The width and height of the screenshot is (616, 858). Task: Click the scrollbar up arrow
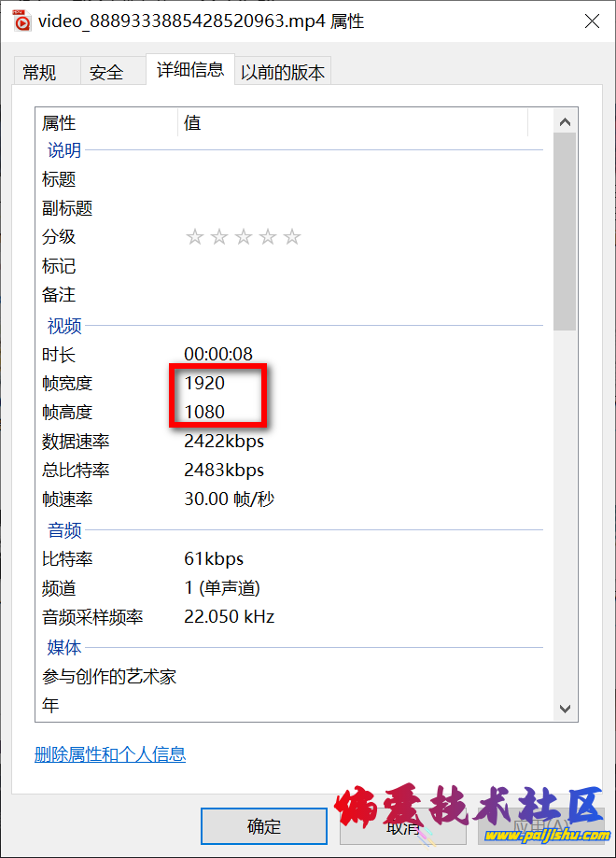[564, 122]
